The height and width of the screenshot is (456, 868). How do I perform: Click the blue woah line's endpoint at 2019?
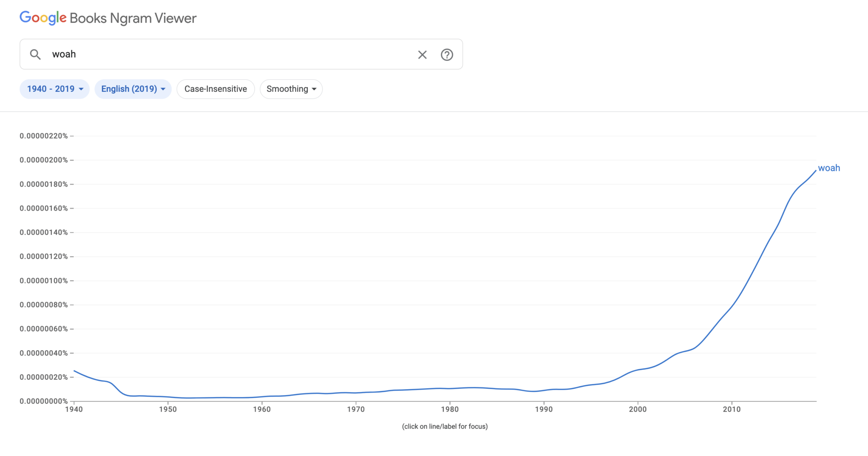click(x=815, y=171)
